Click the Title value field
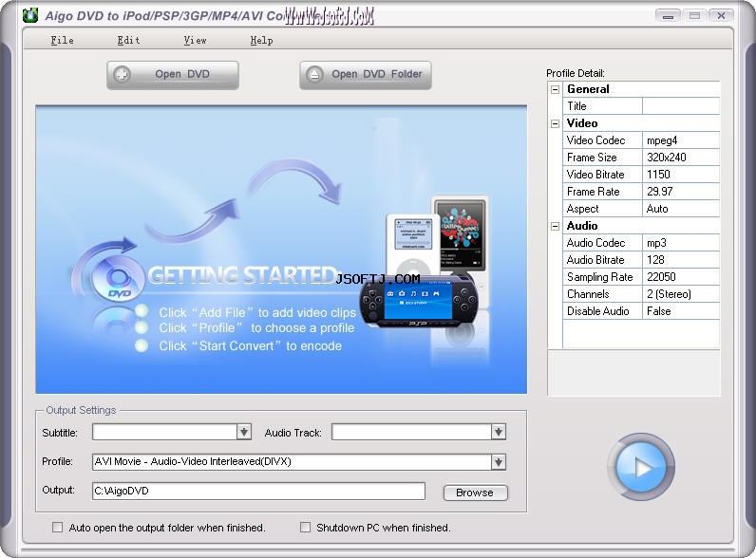The height and width of the screenshot is (558, 756). click(681, 106)
